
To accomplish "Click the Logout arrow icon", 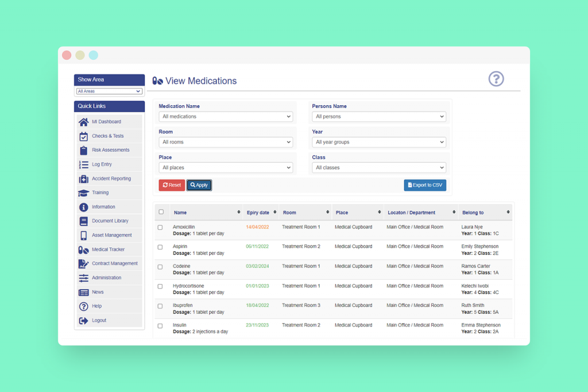I will pos(84,321).
